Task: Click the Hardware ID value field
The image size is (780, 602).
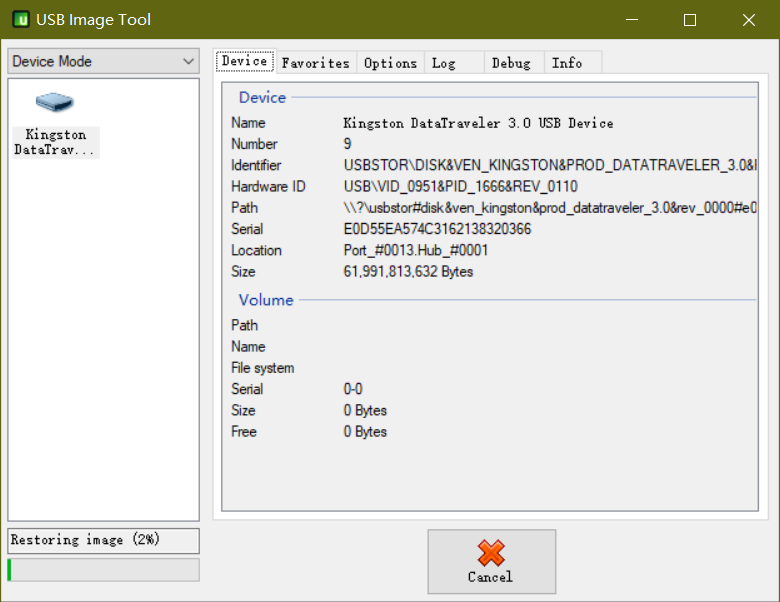Action: (460, 187)
